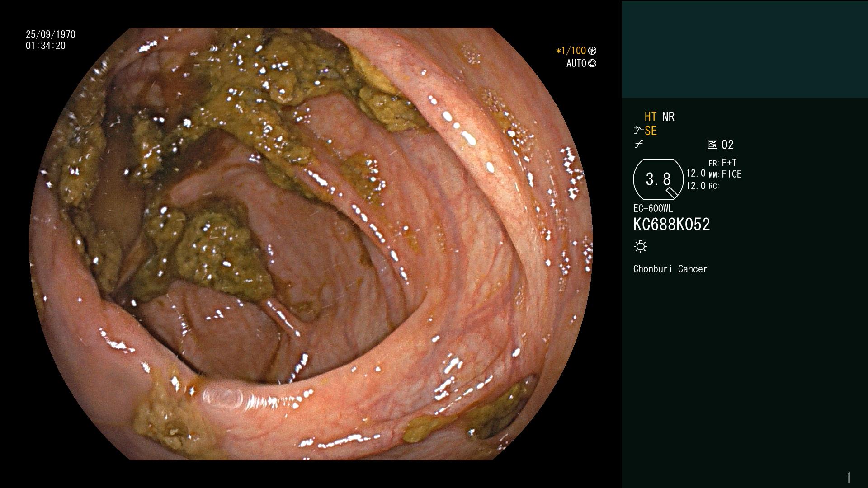
Task: Click the auto iris icon next to AUTO
Action: pos(592,63)
